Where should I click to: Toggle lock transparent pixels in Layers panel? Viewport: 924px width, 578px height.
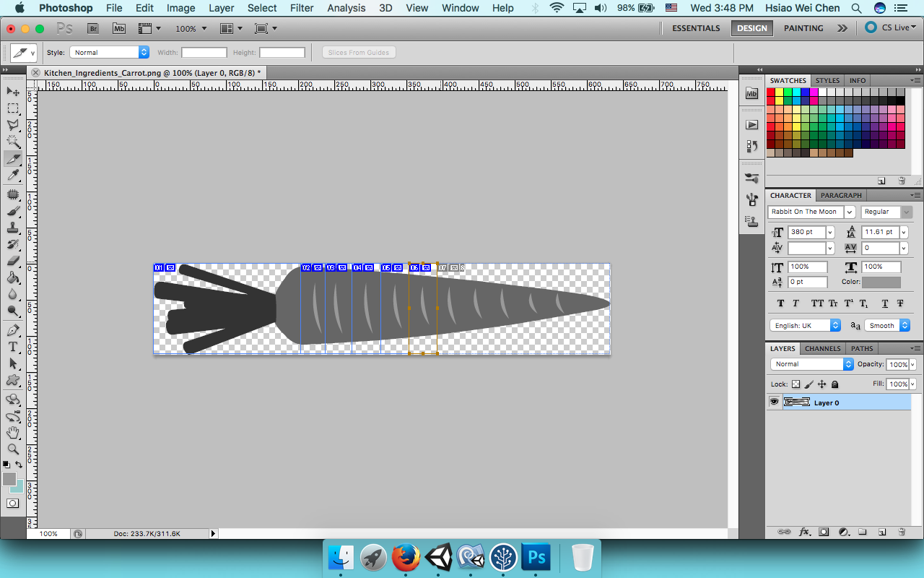(796, 384)
